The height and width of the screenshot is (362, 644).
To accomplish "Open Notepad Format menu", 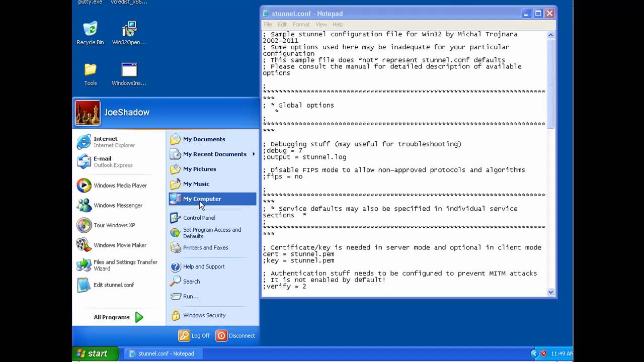I will pyautogui.click(x=301, y=24).
